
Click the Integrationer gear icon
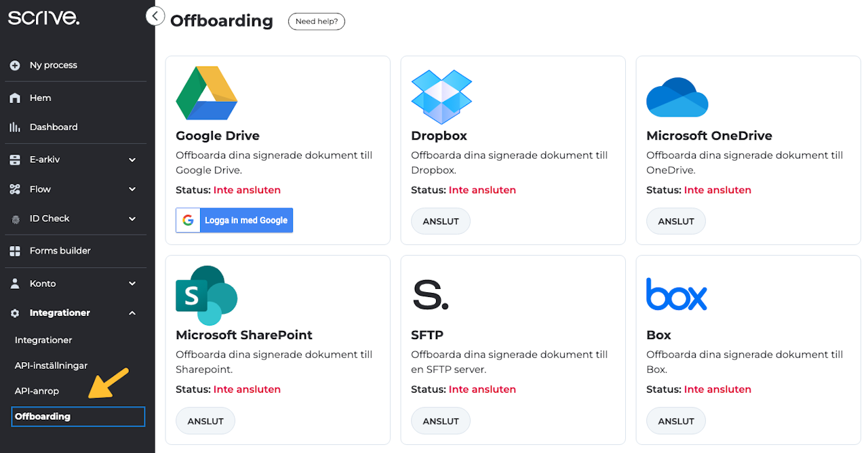point(15,313)
